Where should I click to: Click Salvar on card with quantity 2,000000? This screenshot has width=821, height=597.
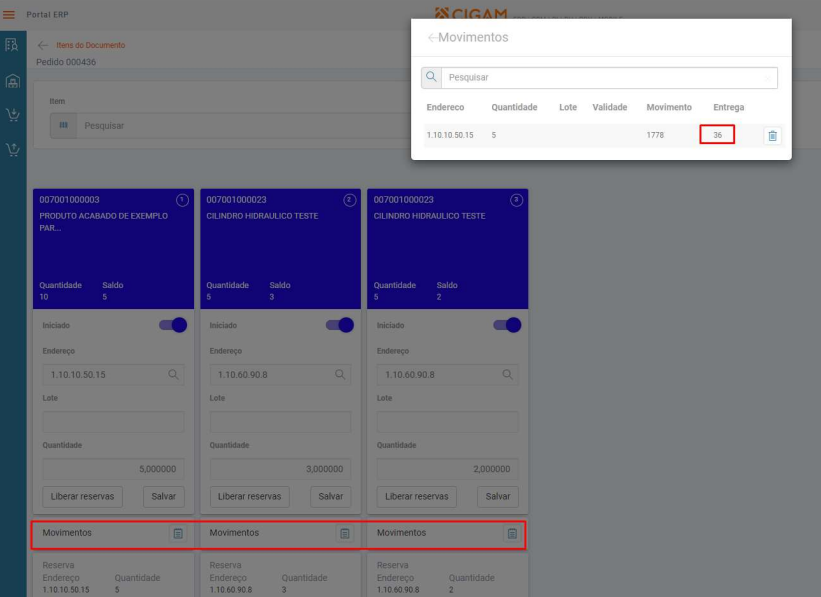pos(497,496)
